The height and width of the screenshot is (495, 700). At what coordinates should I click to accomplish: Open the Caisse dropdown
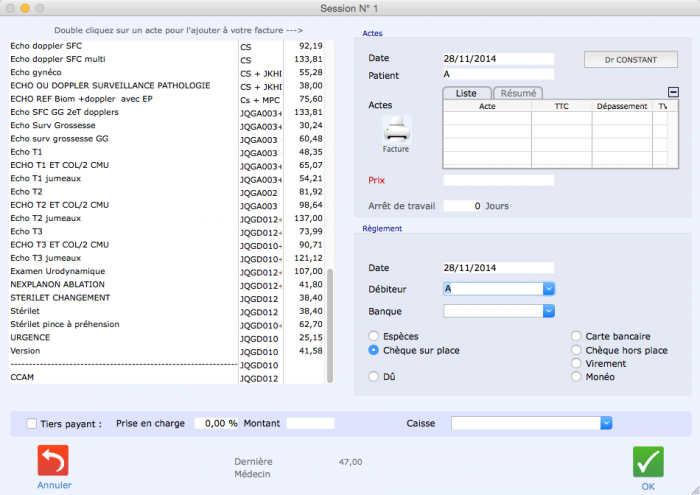pos(606,423)
